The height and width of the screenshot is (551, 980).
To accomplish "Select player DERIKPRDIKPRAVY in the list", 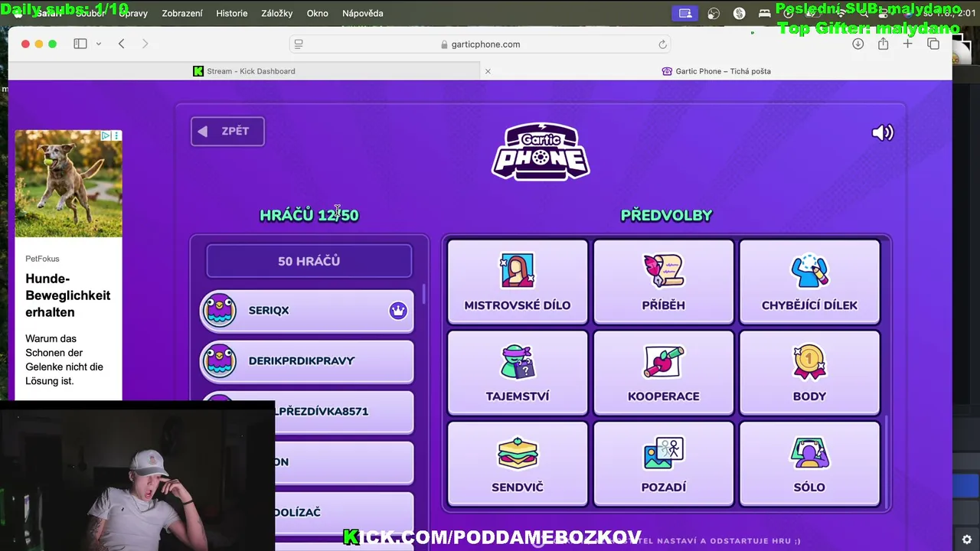I will coord(306,361).
